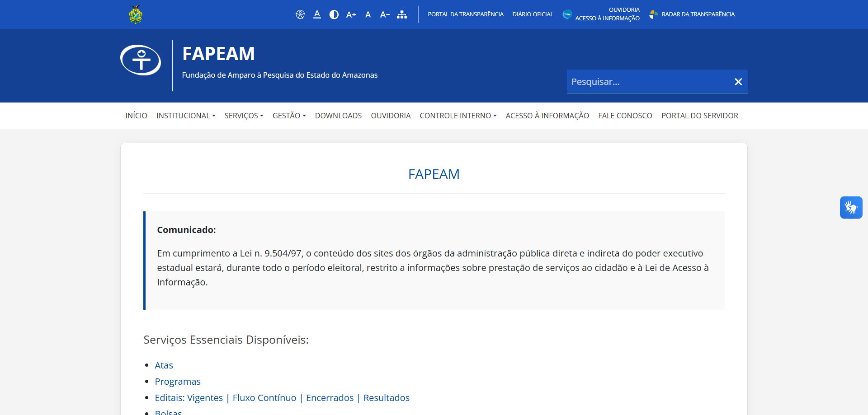Open the Fluxo Contínuo link
868x415 pixels.
(x=264, y=398)
